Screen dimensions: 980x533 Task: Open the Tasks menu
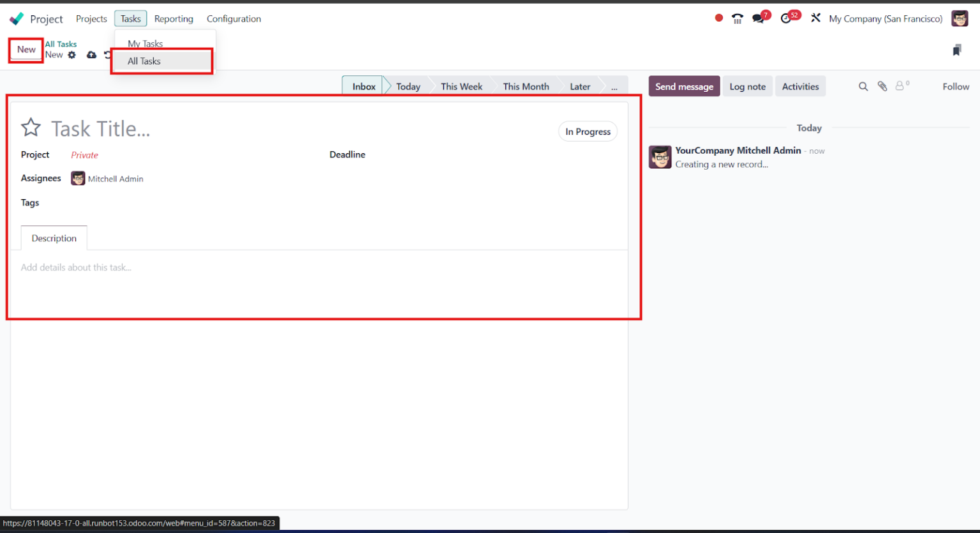[130, 19]
